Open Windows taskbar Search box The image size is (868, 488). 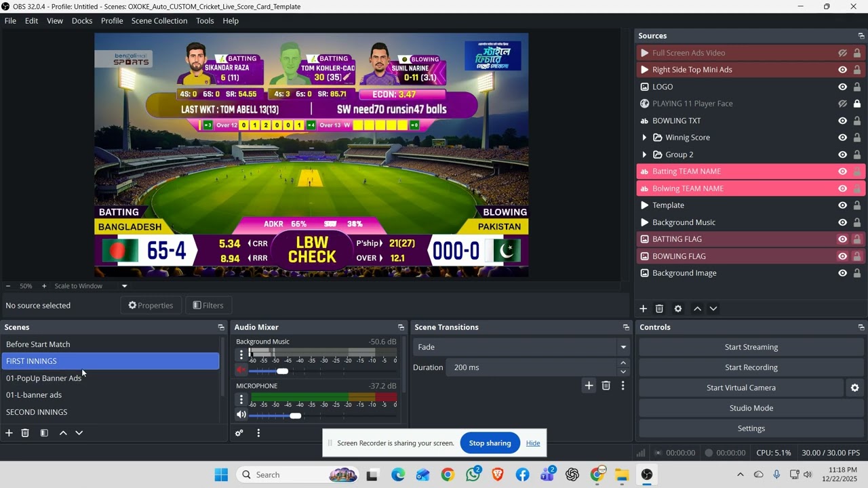(298, 474)
